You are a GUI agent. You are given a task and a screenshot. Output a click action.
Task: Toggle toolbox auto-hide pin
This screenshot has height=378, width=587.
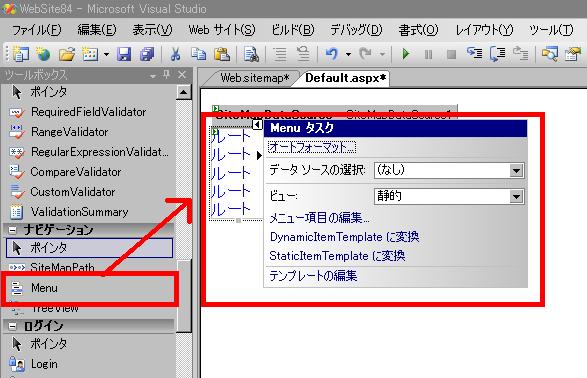point(167,75)
